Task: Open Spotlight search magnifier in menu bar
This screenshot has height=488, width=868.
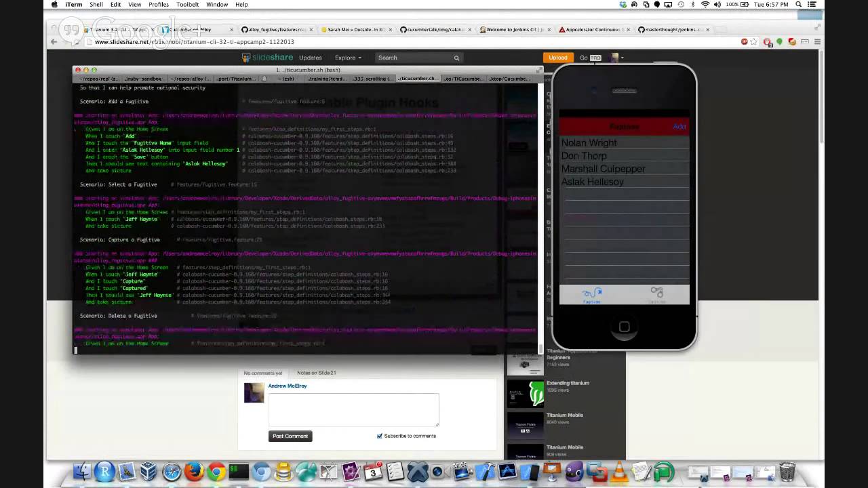Action: click(x=799, y=5)
